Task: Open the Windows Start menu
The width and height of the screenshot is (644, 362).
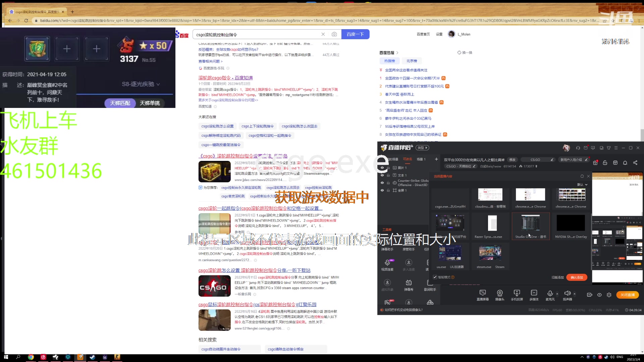Action: 6,357
